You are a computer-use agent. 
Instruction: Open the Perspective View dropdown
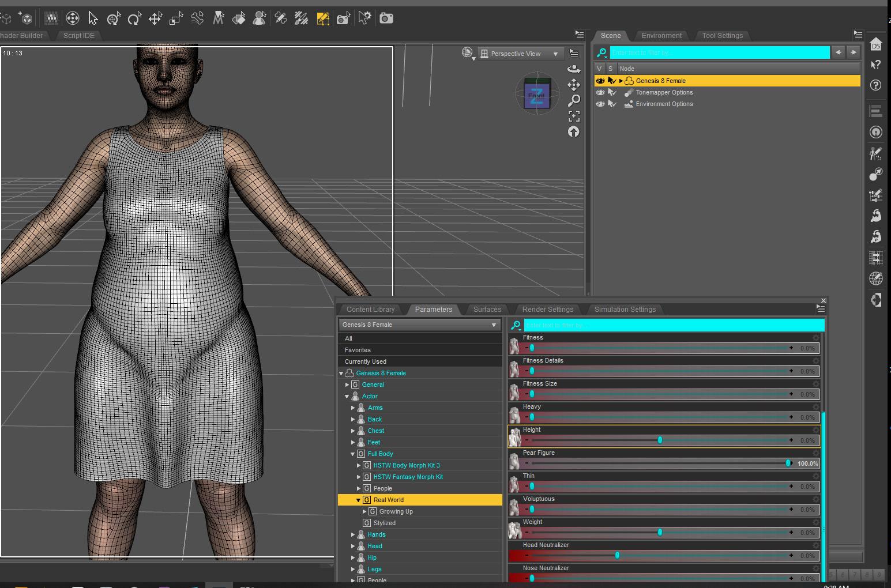[x=520, y=54]
